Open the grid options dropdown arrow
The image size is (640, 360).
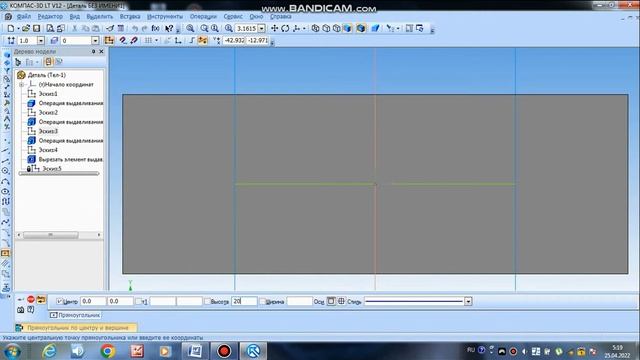(x=156, y=40)
